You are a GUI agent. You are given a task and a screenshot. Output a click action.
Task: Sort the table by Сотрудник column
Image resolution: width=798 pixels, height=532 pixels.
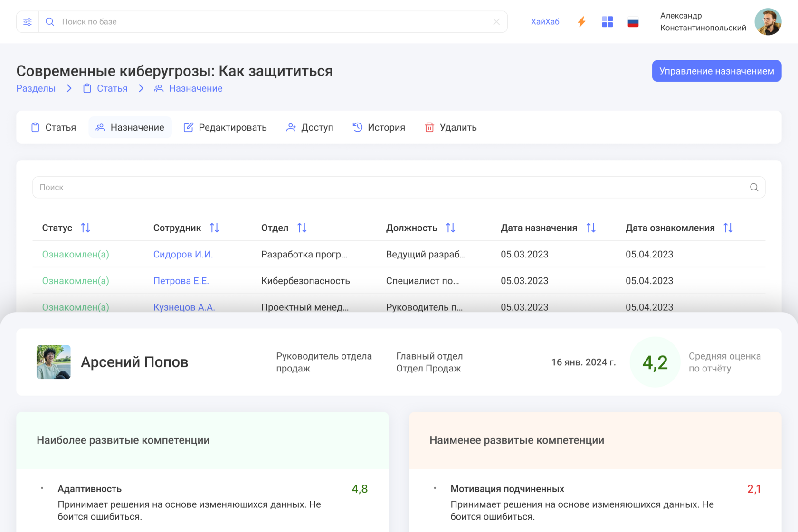215,228
